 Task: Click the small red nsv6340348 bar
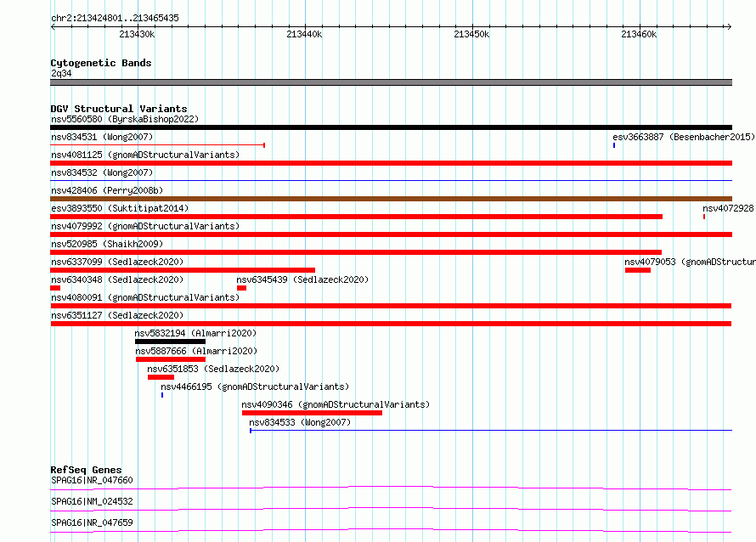55,288
